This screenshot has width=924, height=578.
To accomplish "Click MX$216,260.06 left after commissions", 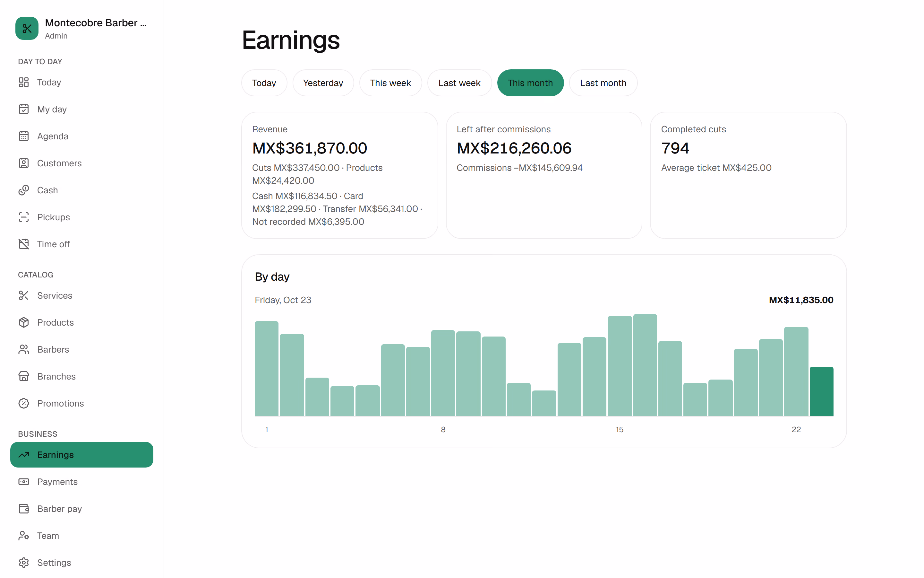I will click(x=514, y=148).
